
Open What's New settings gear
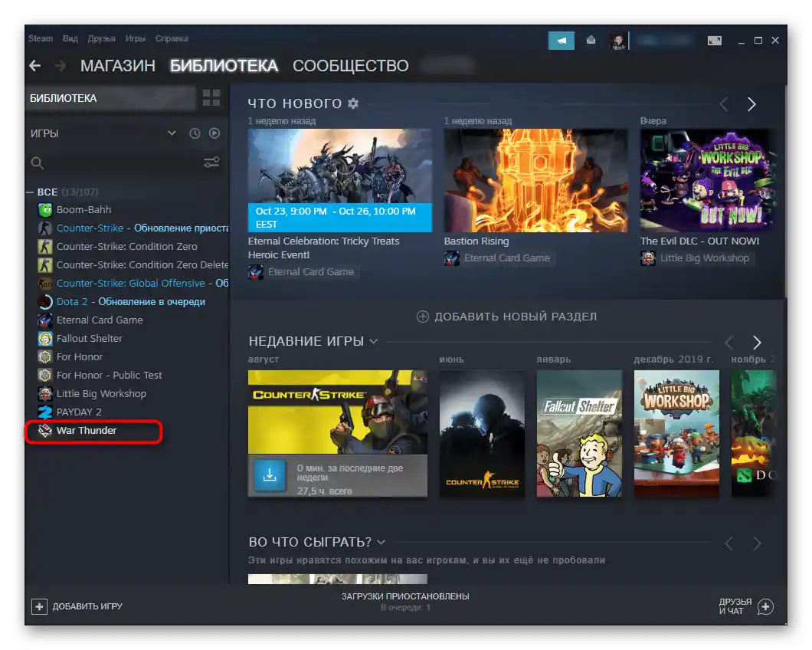(353, 103)
